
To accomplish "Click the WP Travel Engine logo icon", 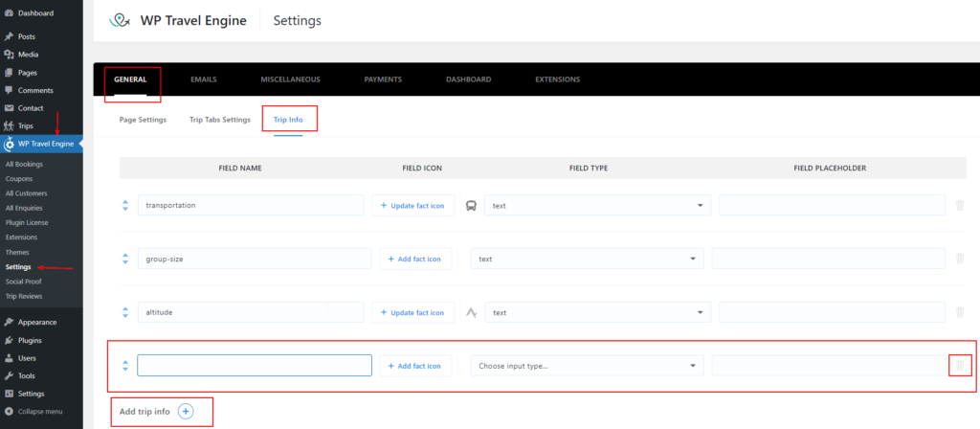I will (120, 21).
